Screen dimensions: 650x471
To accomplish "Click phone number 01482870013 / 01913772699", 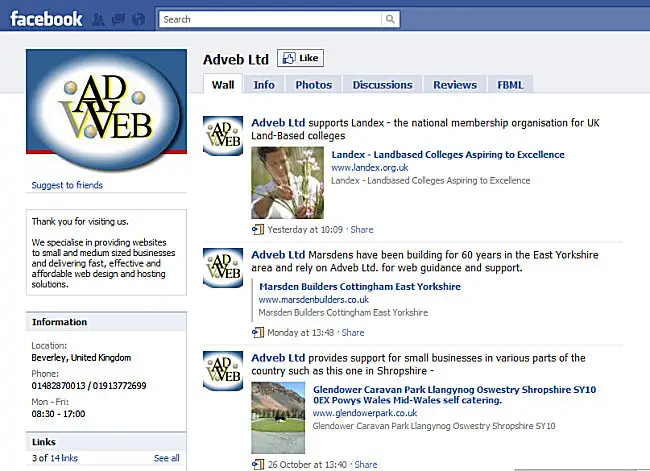I will pyautogui.click(x=89, y=386).
